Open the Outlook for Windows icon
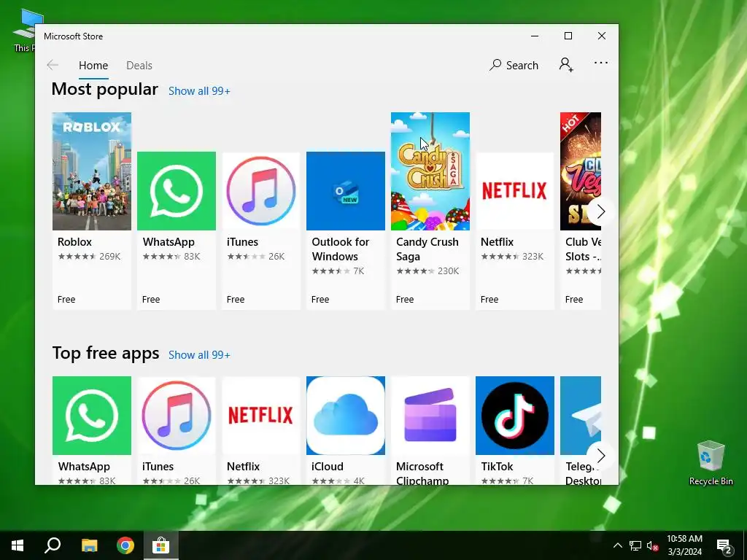The height and width of the screenshot is (560, 747). (345, 191)
